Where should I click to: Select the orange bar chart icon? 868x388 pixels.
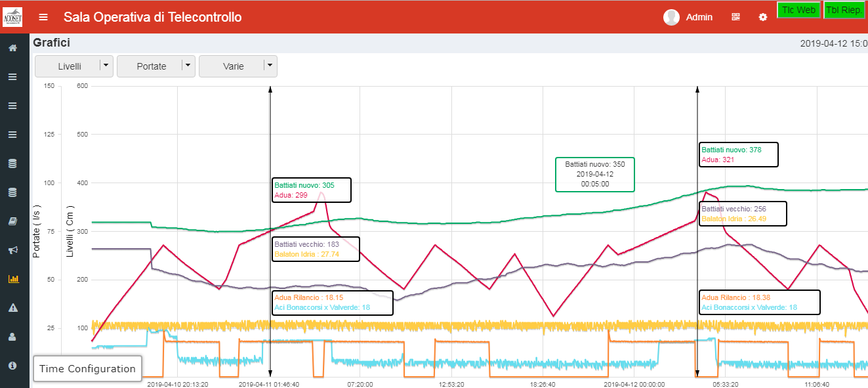pos(12,279)
